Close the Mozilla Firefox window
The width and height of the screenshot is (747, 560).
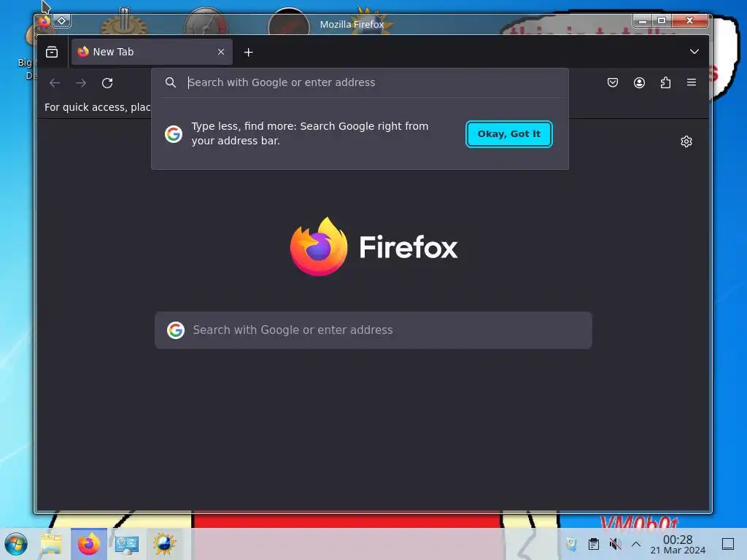(x=689, y=20)
